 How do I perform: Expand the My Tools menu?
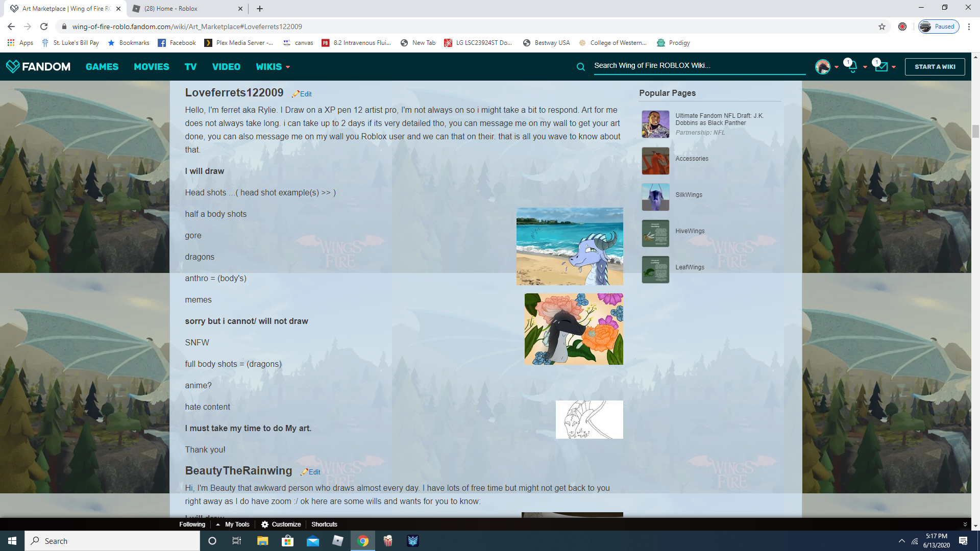click(237, 524)
